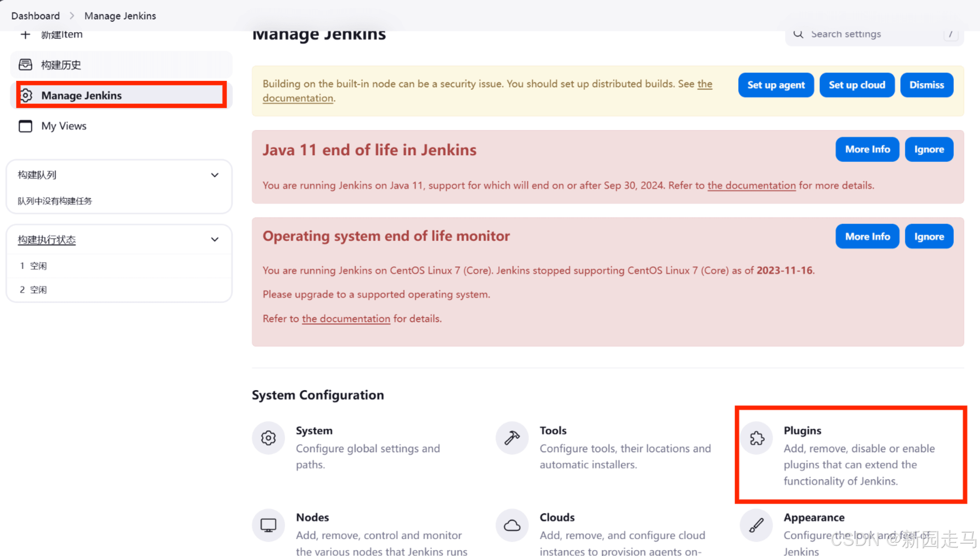Dismiss the built-in node security warning
Viewport: 980px width, 556px height.
coord(927,85)
